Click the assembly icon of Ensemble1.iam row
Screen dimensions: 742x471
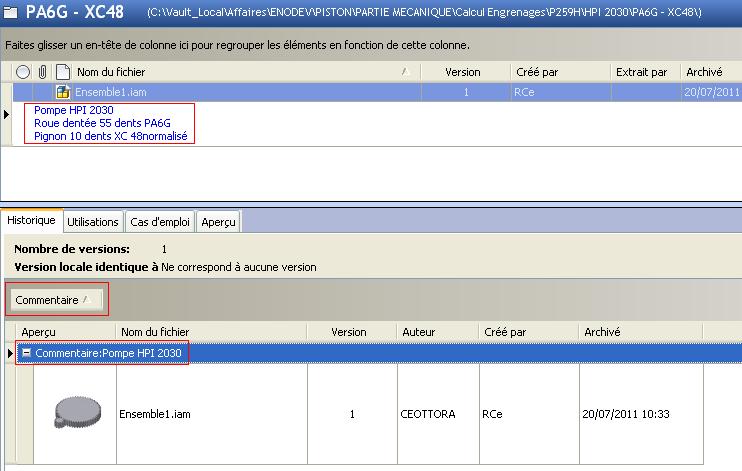63,92
